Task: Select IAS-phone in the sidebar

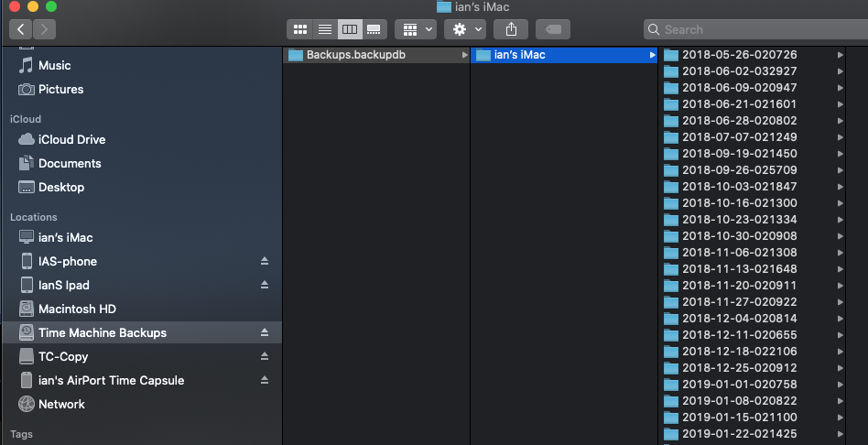Action: (142, 261)
